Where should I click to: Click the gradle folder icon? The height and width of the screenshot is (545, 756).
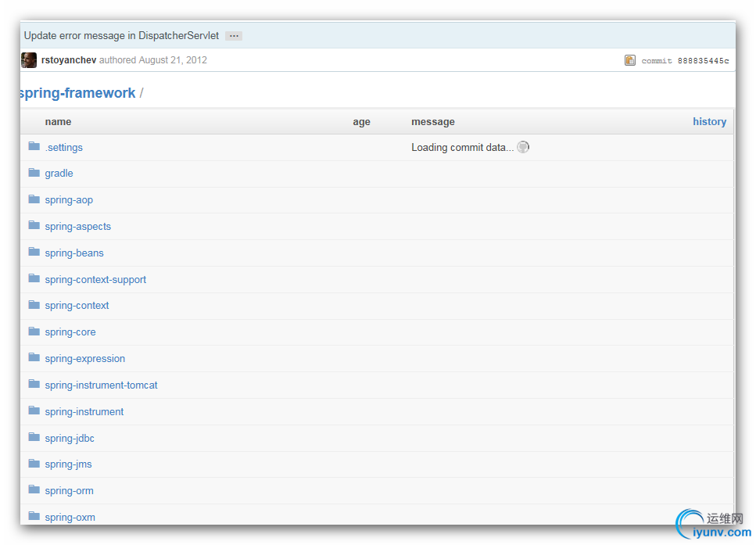(34, 172)
